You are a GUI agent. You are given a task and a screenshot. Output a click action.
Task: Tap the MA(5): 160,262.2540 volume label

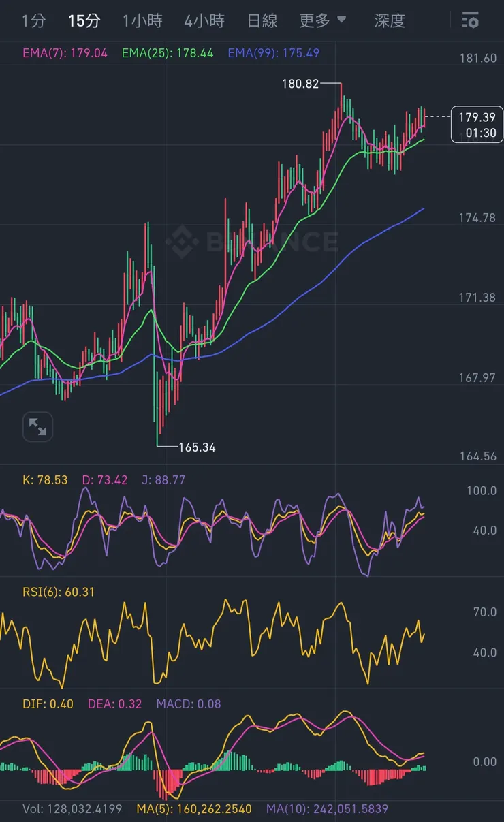[x=194, y=809]
